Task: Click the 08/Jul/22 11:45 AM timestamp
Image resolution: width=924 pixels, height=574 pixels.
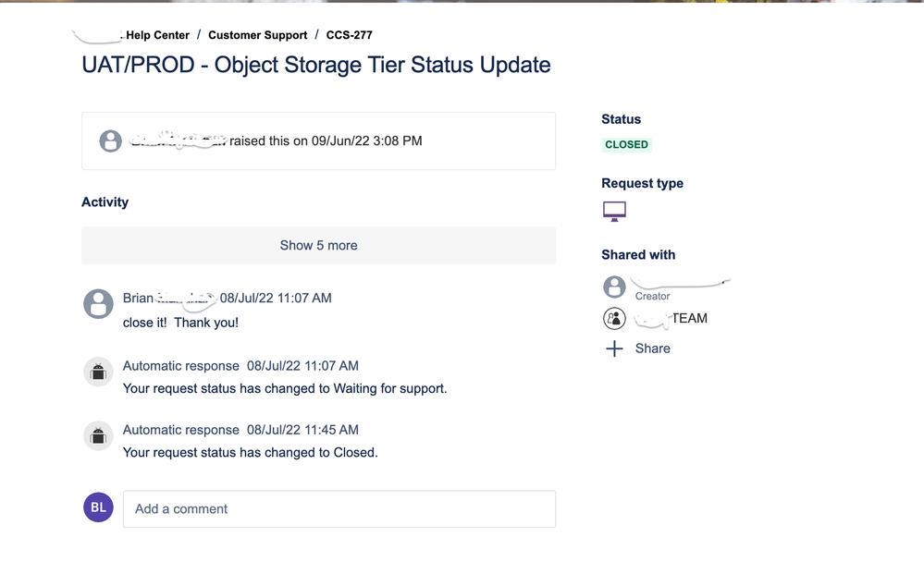Action: (302, 431)
